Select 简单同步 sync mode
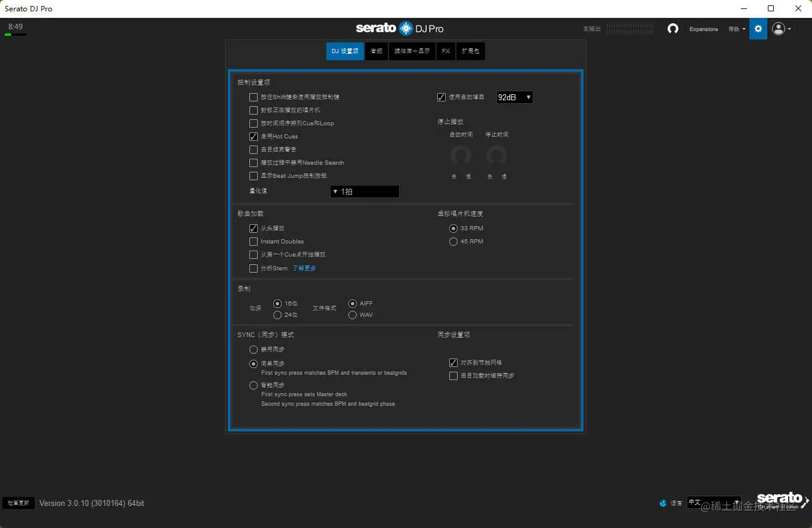Viewport: 812px width, 528px height. 254,364
